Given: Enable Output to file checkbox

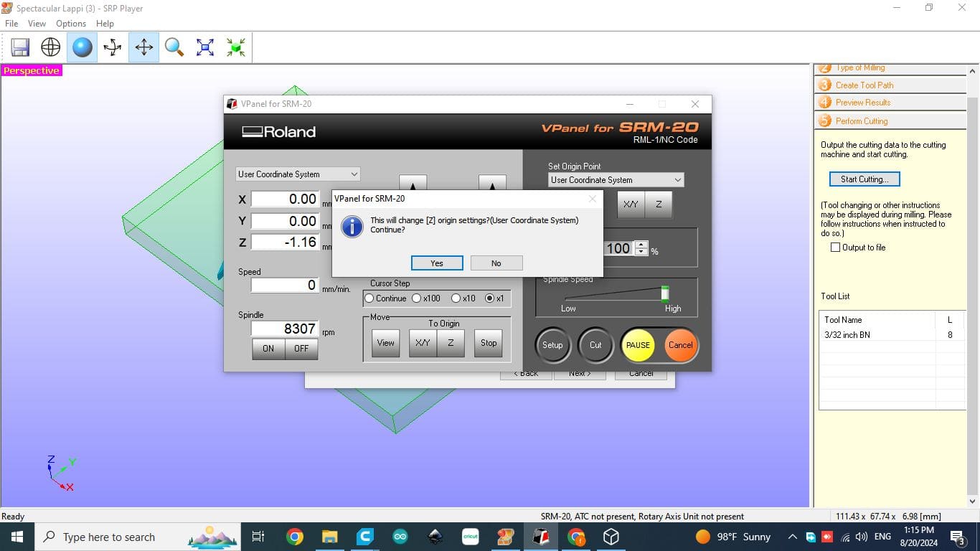Looking at the screenshot, I should click(835, 248).
